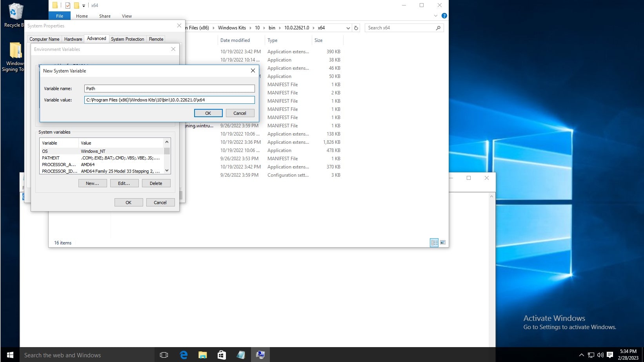Switch to details view layout
Image resolution: width=644 pixels, height=362 pixels.
point(434,243)
